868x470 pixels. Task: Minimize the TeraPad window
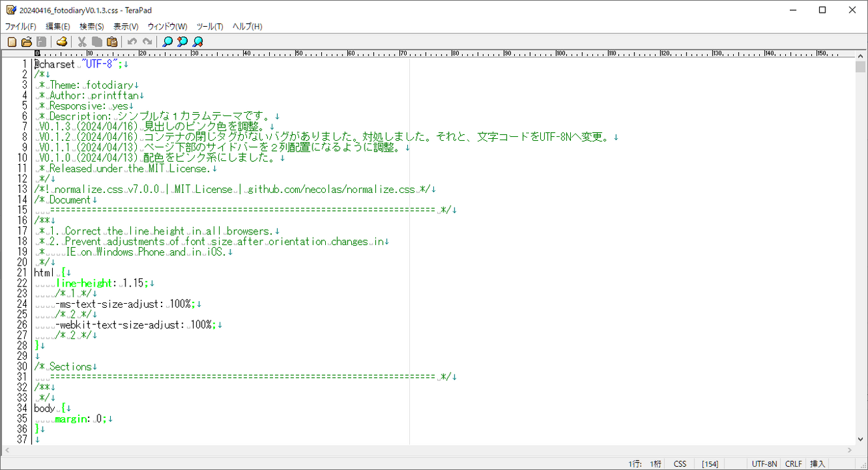(792, 10)
